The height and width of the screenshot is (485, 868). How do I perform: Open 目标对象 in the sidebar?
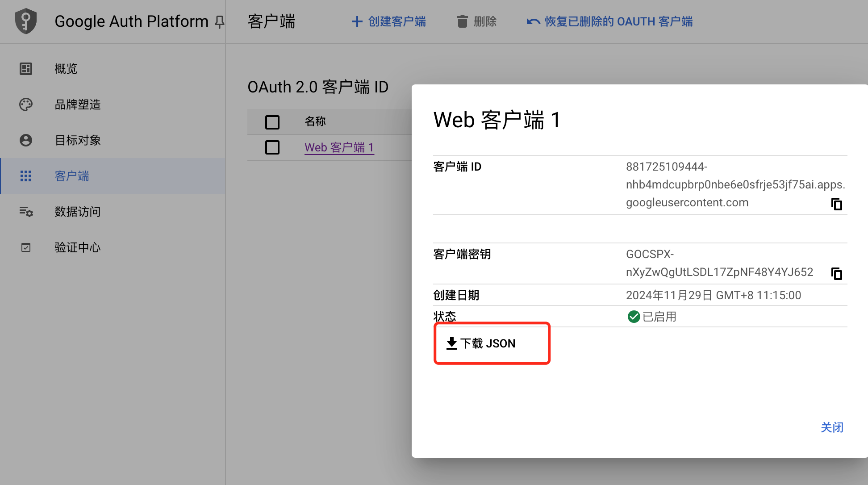(113, 140)
